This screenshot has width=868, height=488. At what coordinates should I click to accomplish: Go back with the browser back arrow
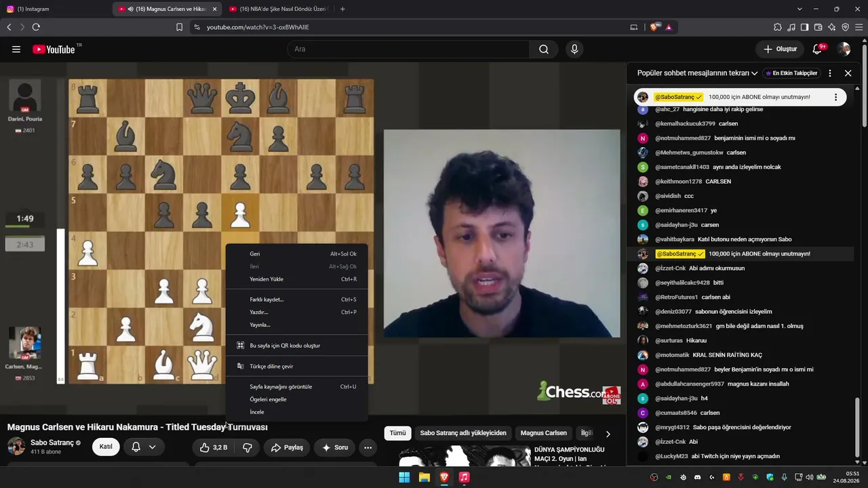coord(9,27)
